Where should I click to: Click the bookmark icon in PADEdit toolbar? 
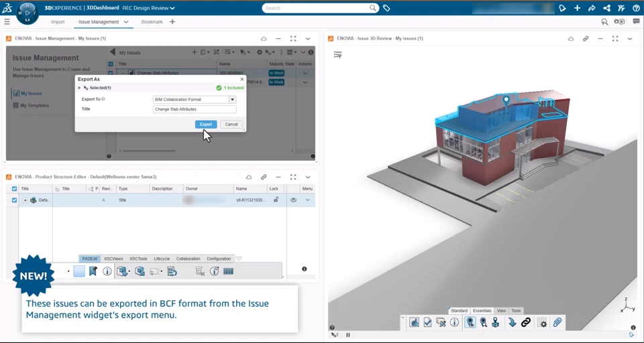point(93,271)
